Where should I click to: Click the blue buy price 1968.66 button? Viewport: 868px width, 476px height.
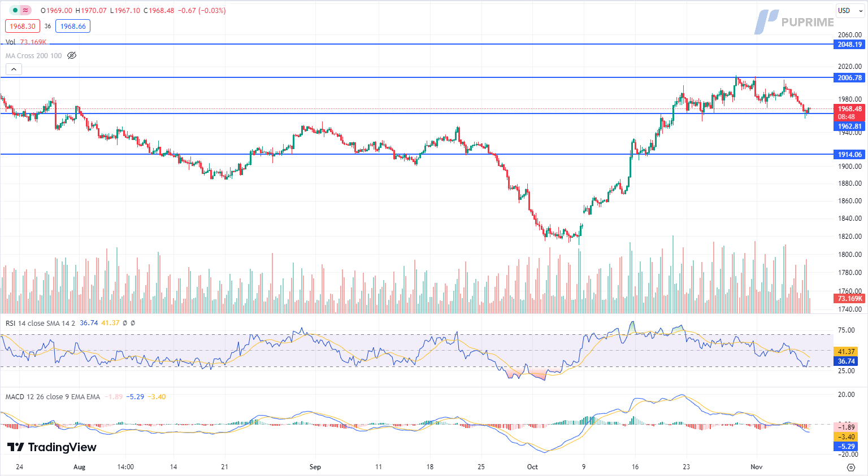pyautogui.click(x=73, y=26)
